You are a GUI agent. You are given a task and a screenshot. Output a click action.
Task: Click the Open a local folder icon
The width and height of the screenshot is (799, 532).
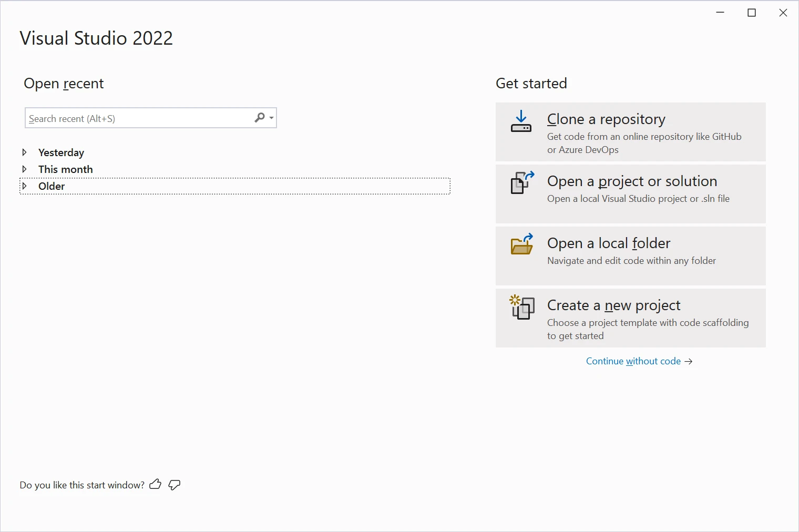coord(522,244)
